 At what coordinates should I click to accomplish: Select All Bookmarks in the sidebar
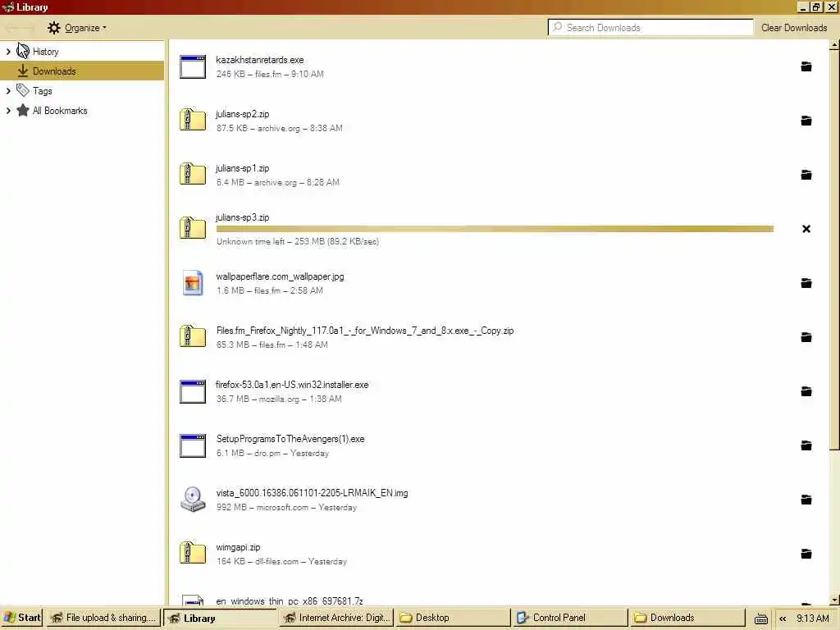(x=82, y=111)
